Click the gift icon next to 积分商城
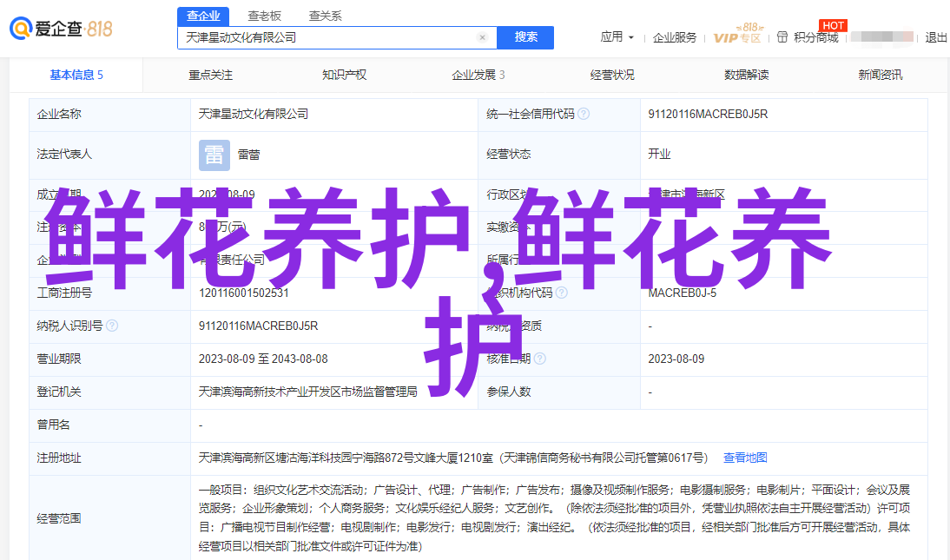This screenshot has height=560, width=950. tap(782, 37)
